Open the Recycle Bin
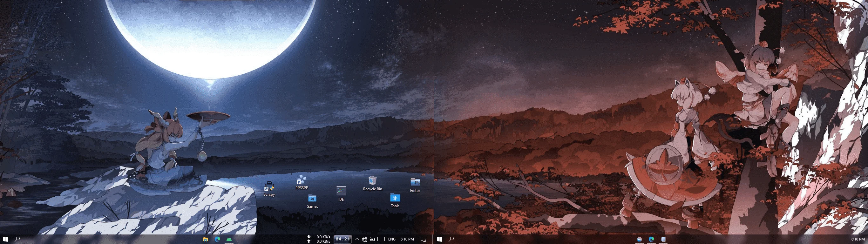The image size is (868, 244). click(x=372, y=184)
